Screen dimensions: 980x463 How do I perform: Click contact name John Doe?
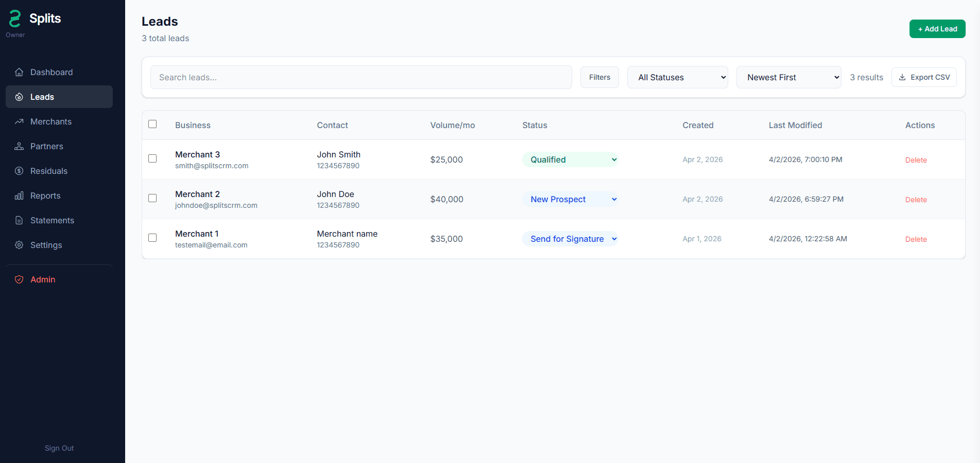click(x=335, y=194)
